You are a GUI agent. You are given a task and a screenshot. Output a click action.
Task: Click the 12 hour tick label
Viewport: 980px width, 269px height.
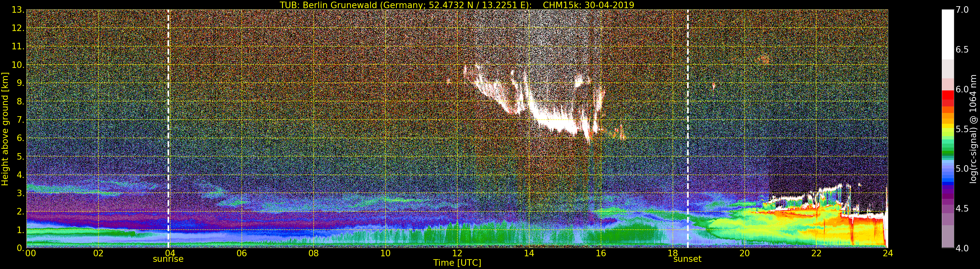(x=457, y=253)
